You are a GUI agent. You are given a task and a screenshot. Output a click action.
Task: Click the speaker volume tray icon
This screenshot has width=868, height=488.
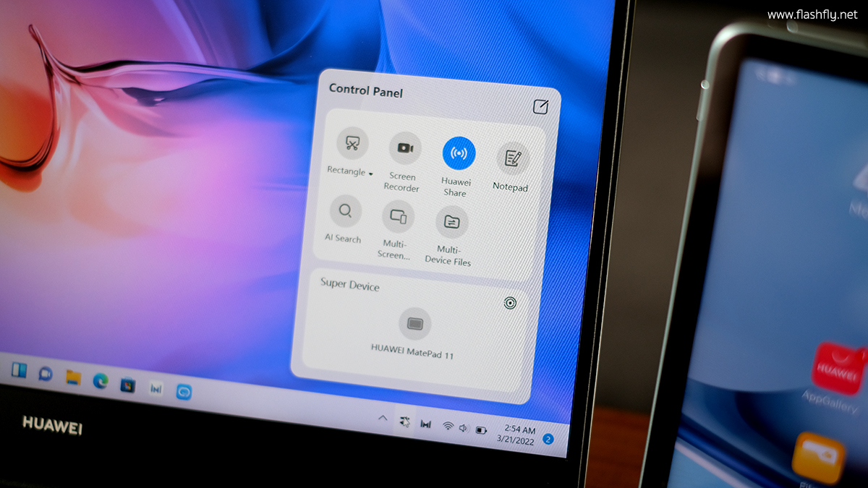(x=464, y=428)
